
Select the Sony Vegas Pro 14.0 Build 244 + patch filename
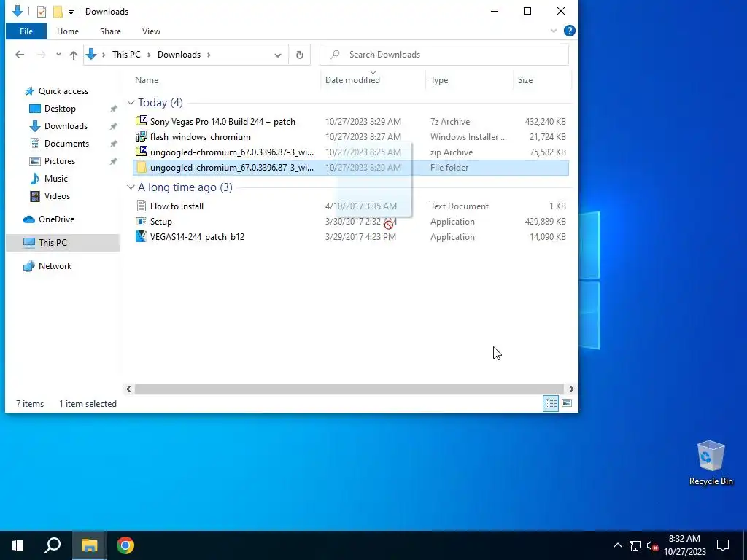click(222, 122)
